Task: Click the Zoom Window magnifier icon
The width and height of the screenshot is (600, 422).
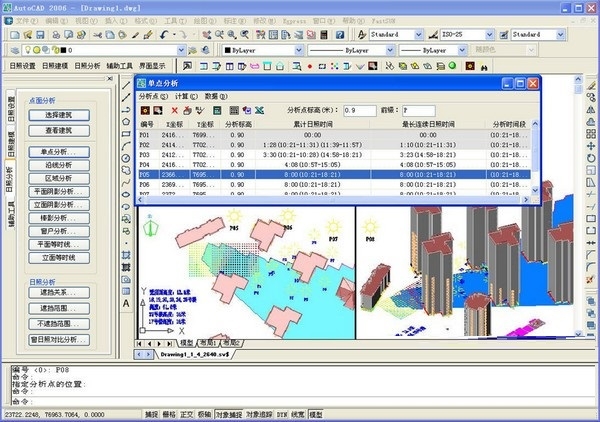Action: tap(232, 35)
